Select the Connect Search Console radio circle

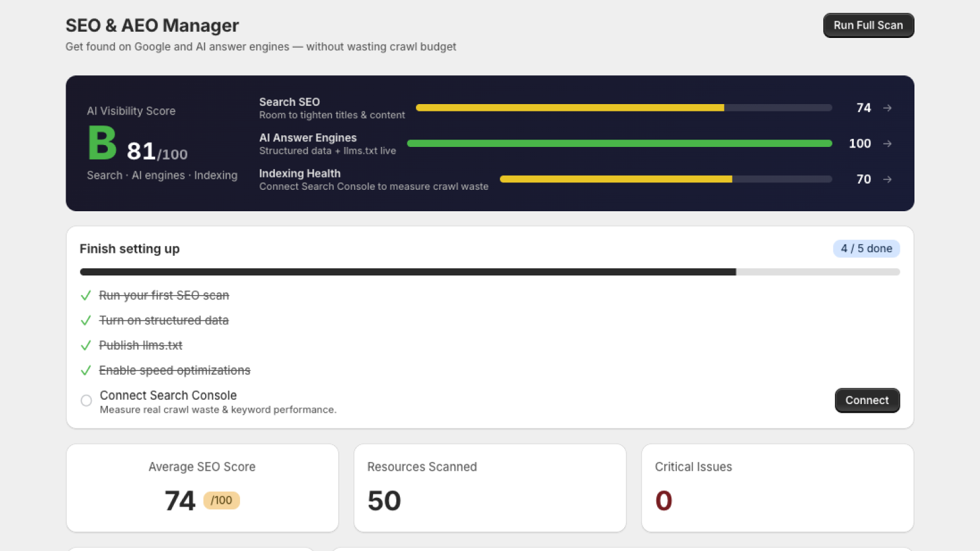(86, 400)
